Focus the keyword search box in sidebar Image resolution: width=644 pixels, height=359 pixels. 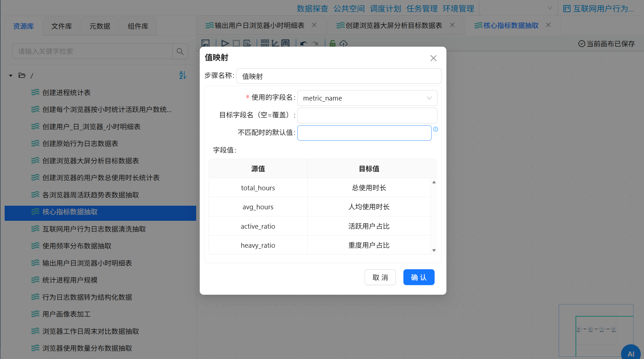click(x=93, y=51)
